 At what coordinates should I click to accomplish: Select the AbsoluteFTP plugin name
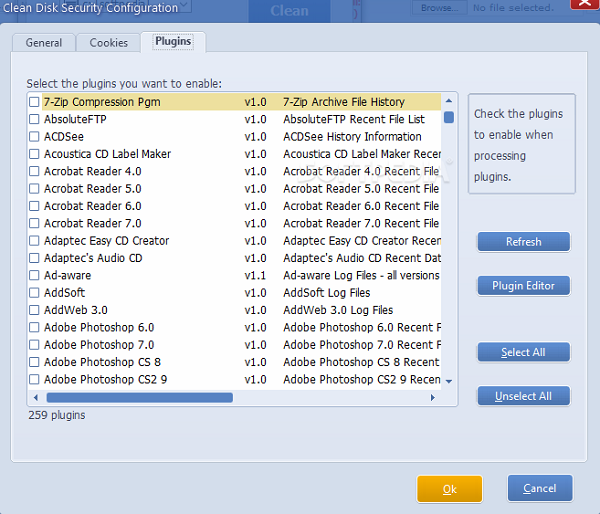(75, 119)
